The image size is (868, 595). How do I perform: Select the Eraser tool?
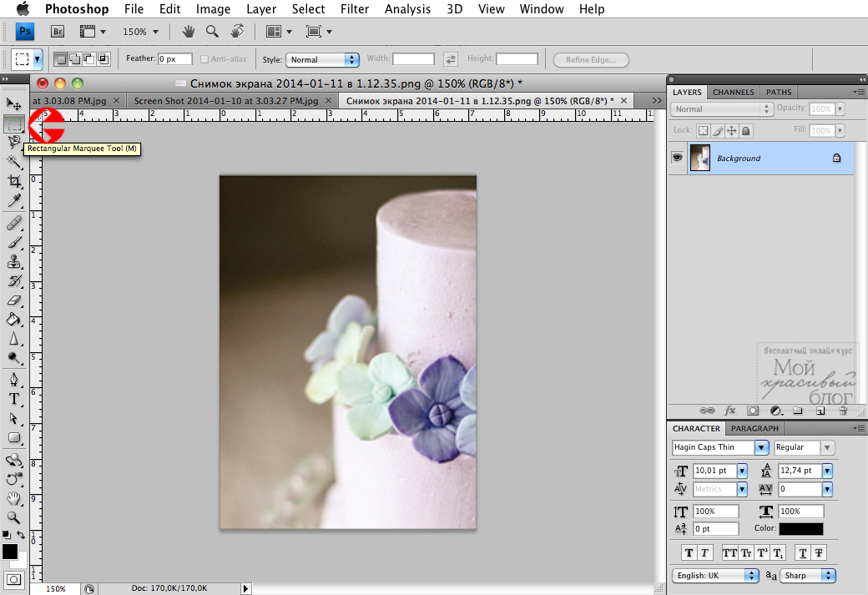click(x=14, y=300)
